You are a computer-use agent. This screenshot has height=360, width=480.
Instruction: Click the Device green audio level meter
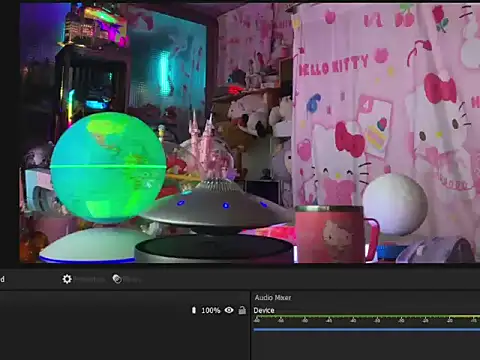coord(367,316)
